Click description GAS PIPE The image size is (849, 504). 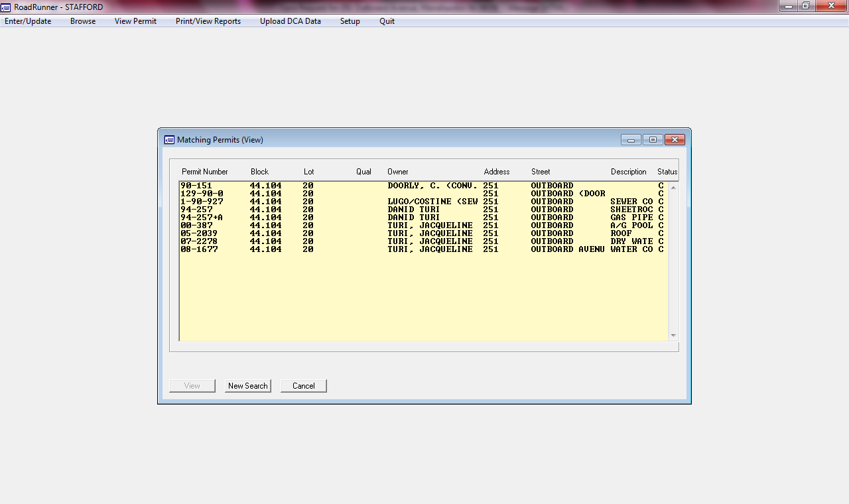[631, 218]
